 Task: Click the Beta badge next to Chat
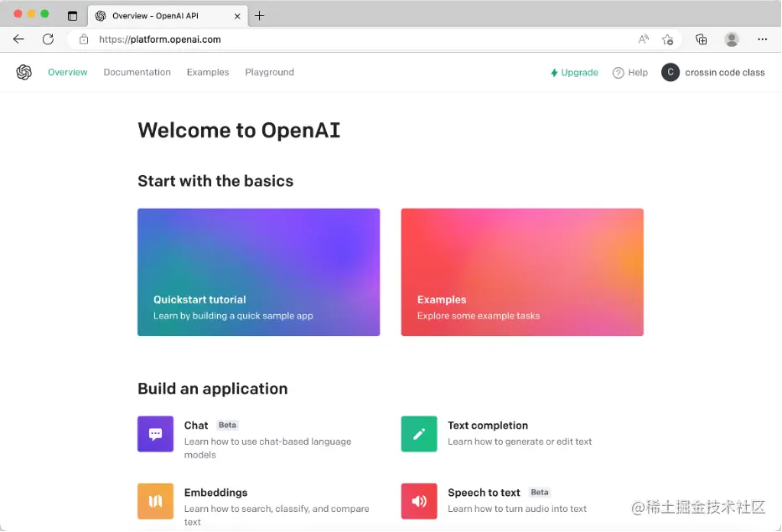(x=227, y=426)
